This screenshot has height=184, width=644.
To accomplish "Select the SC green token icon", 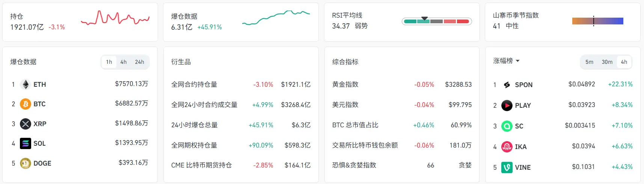I will 507,126.
